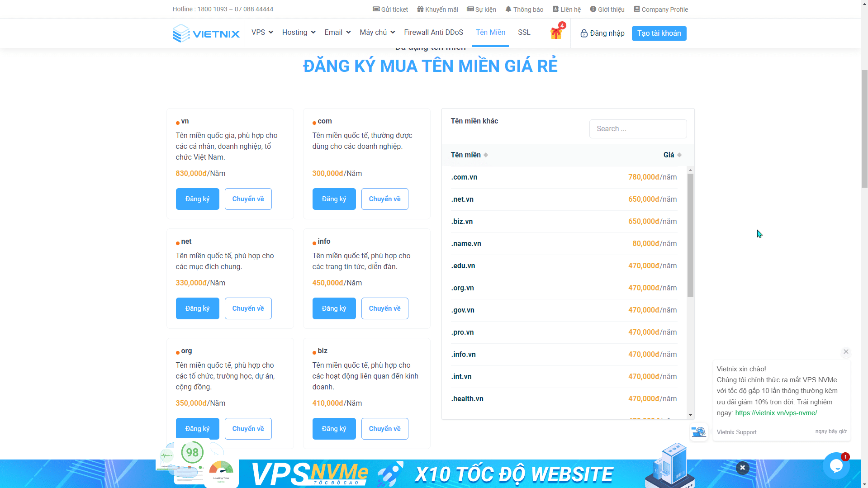Open the gift box promotions icon
The image size is (868, 488).
pos(556,33)
